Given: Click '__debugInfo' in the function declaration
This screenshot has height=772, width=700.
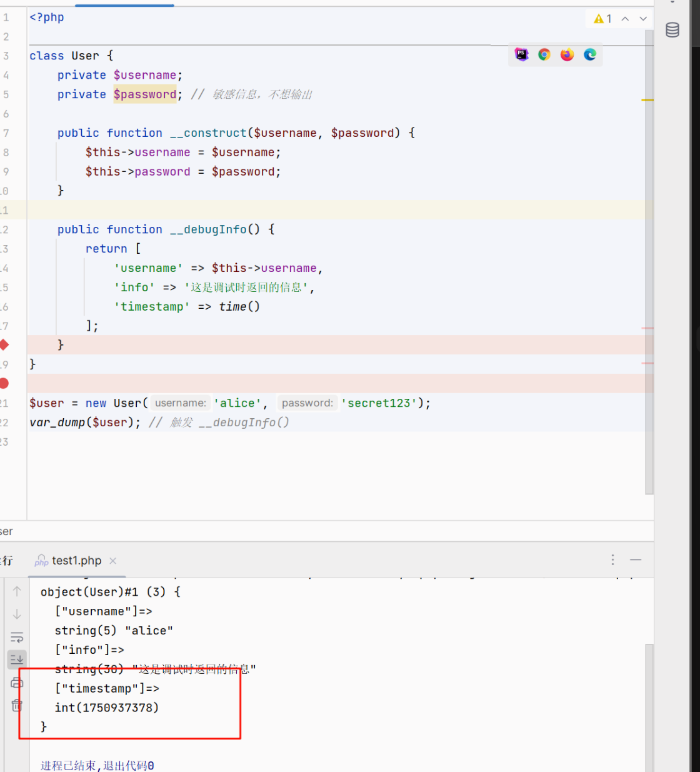Looking at the screenshot, I should [x=209, y=229].
